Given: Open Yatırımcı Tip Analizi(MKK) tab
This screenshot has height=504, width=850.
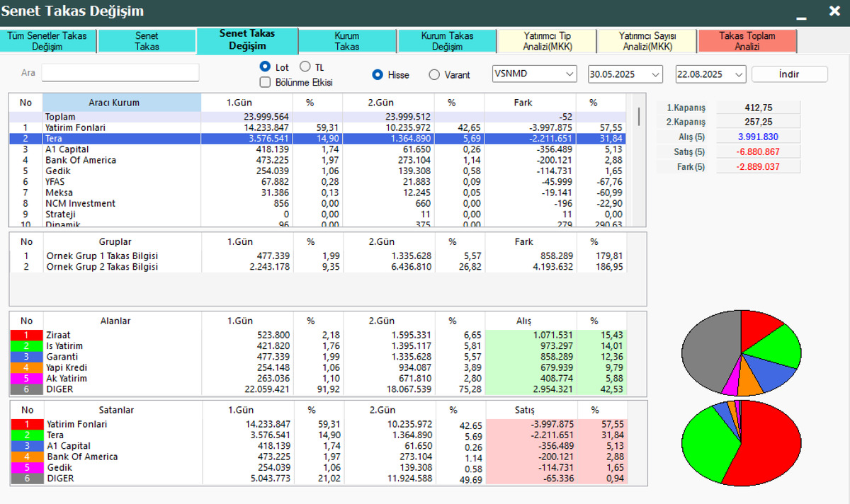Looking at the screenshot, I should tap(547, 41).
